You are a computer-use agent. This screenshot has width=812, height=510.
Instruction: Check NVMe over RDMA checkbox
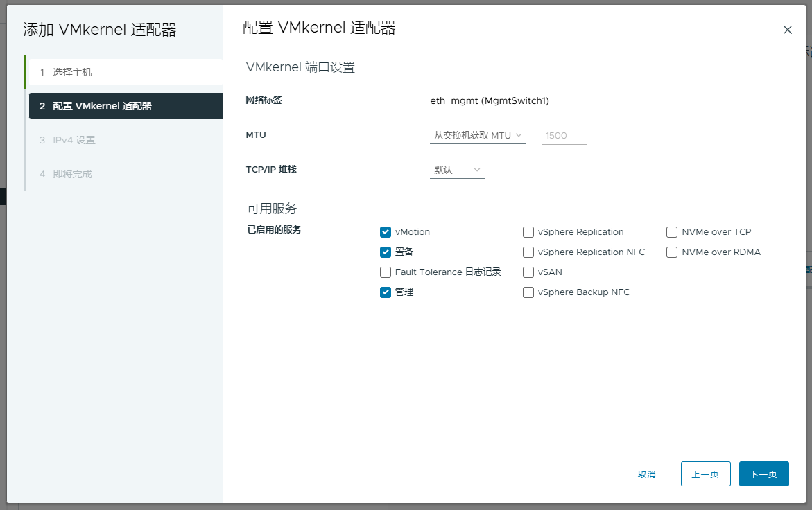click(672, 252)
